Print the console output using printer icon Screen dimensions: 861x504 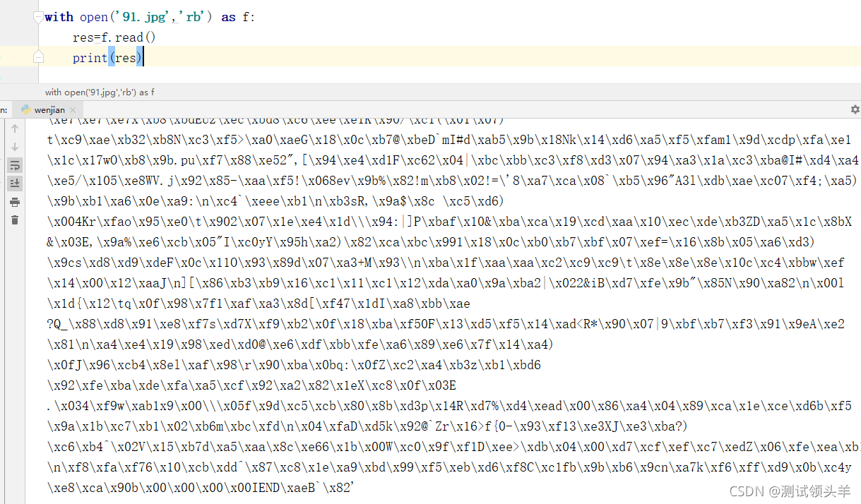(x=15, y=202)
